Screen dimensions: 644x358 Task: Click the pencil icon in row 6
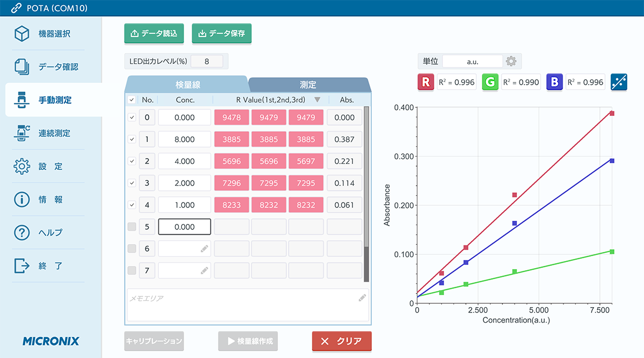pos(204,249)
